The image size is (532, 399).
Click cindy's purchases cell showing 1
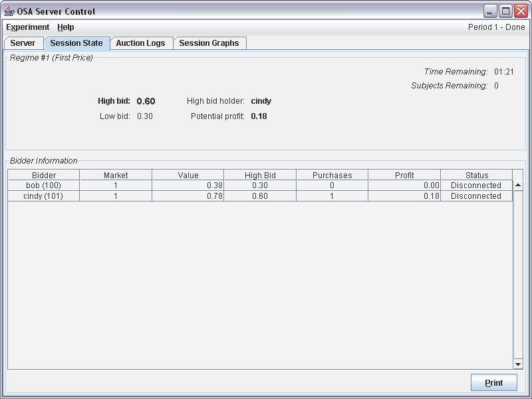(332, 196)
